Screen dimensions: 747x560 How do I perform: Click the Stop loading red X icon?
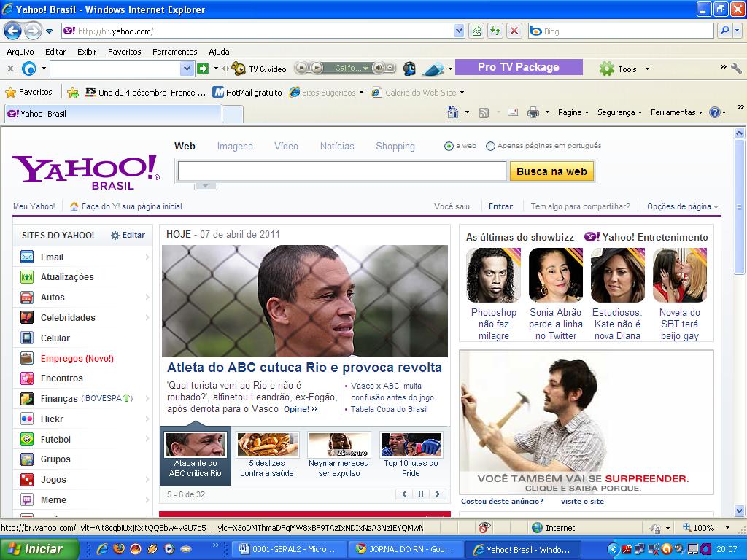pyautogui.click(x=514, y=31)
